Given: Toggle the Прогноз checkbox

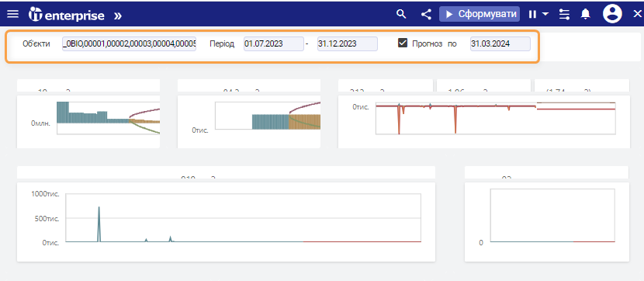Looking at the screenshot, I should [403, 43].
